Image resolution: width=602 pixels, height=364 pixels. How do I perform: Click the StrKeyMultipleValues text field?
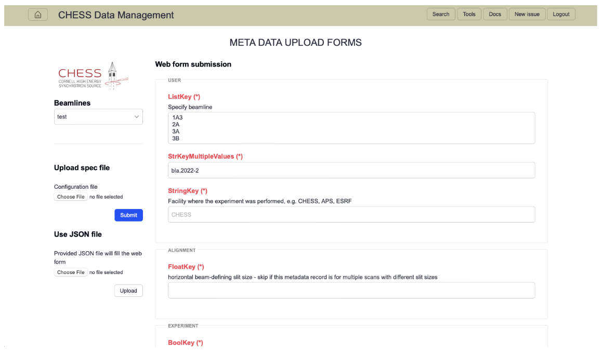pos(351,170)
